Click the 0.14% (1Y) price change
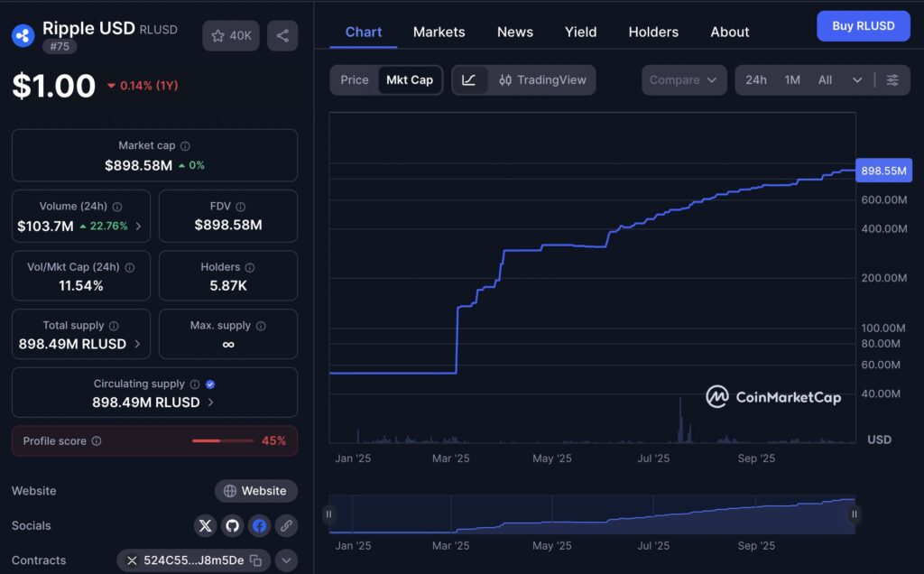The image size is (924, 574). pyautogui.click(x=143, y=86)
